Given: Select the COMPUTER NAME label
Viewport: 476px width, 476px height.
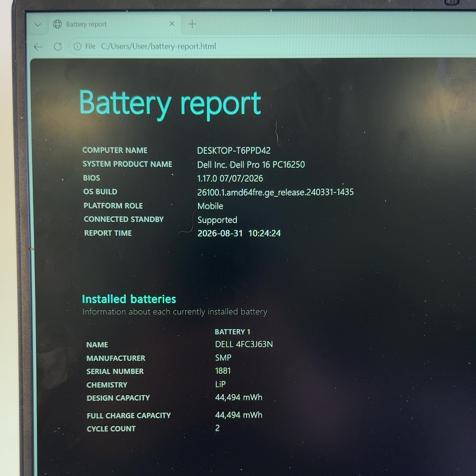Looking at the screenshot, I should coord(115,150).
